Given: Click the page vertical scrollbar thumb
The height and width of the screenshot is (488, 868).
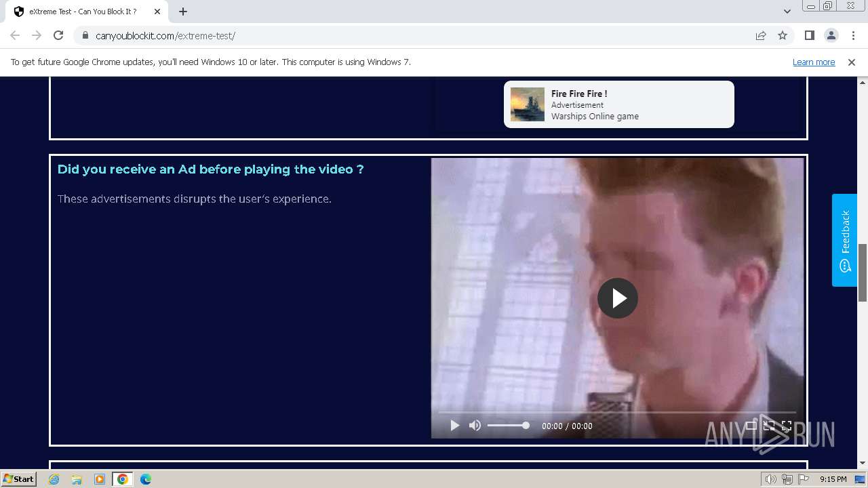Looking at the screenshot, I should pos(863,272).
